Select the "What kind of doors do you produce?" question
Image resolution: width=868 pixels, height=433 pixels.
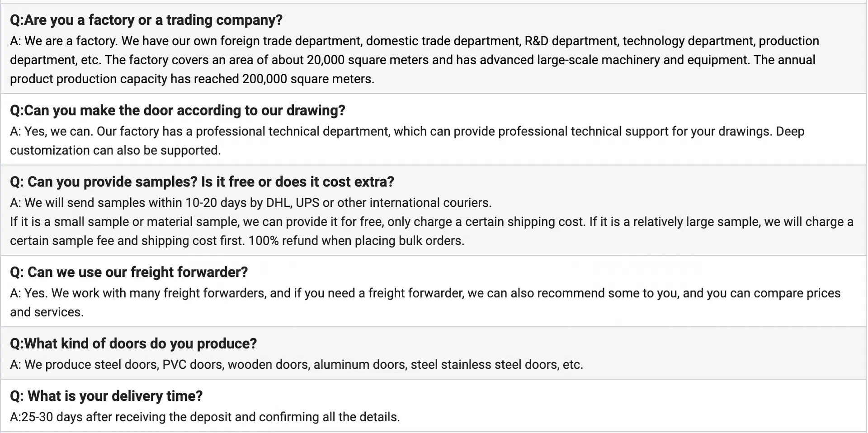pyautogui.click(x=133, y=344)
